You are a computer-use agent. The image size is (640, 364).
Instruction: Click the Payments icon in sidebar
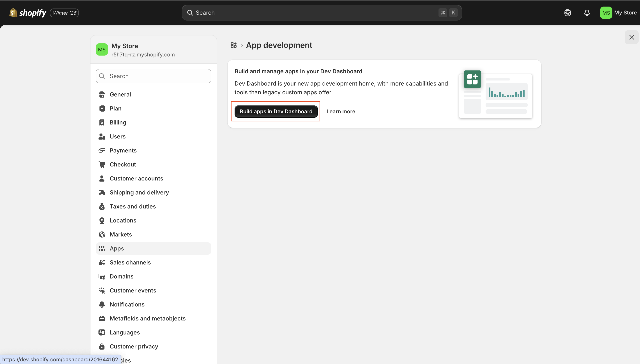(102, 150)
